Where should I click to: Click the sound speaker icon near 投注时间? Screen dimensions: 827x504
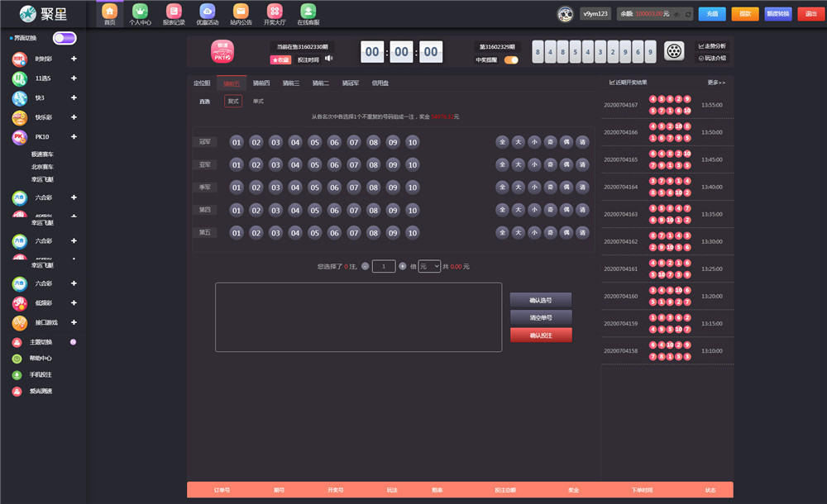click(x=328, y=59)
